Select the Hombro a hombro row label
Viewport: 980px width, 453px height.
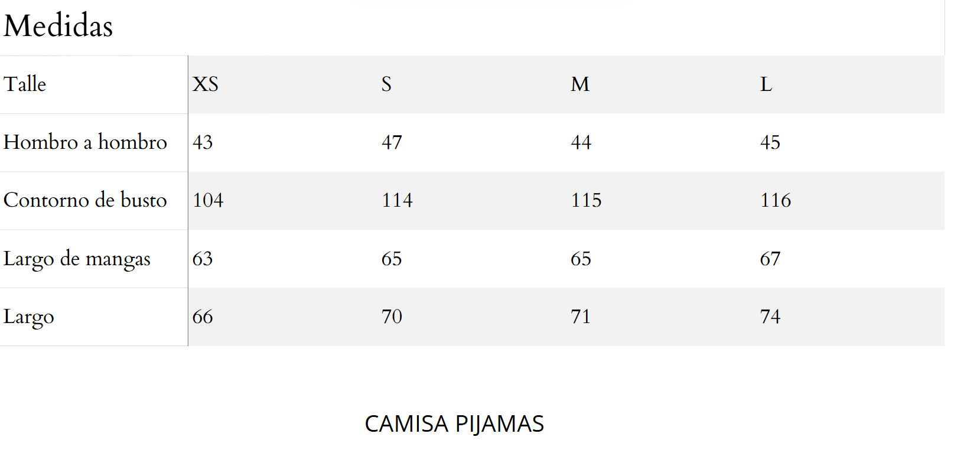tap(85, 142)
